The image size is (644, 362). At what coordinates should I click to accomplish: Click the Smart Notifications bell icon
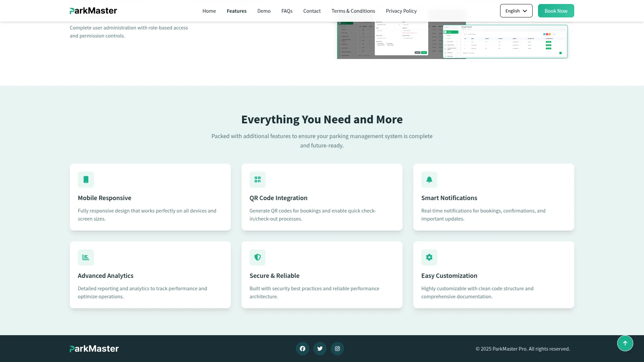click(x=429, y=180)
